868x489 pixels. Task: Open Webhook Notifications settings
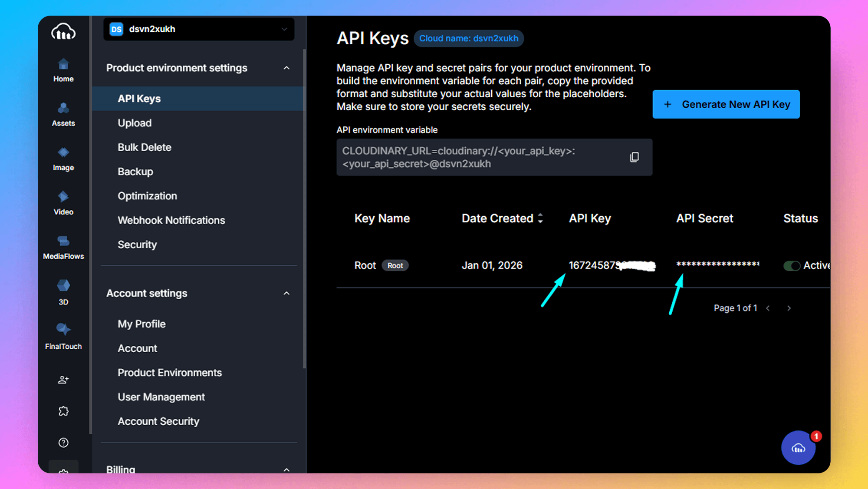(171, 220)
